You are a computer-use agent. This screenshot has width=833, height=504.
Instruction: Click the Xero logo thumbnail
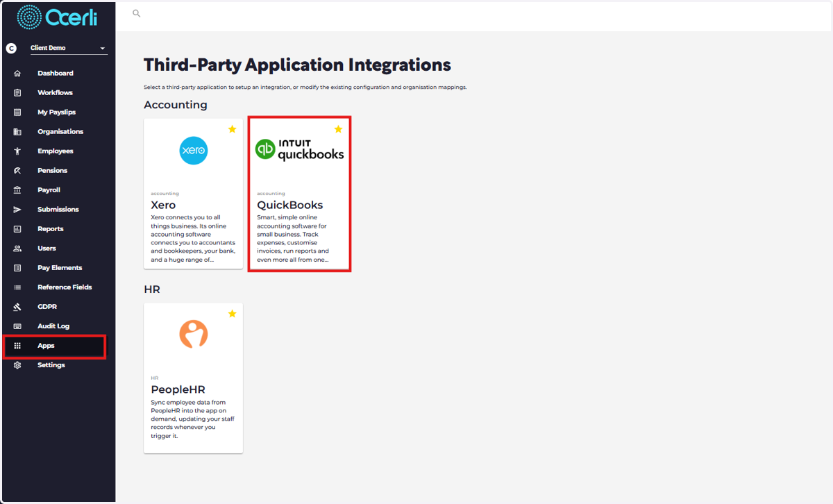point(194,151)
